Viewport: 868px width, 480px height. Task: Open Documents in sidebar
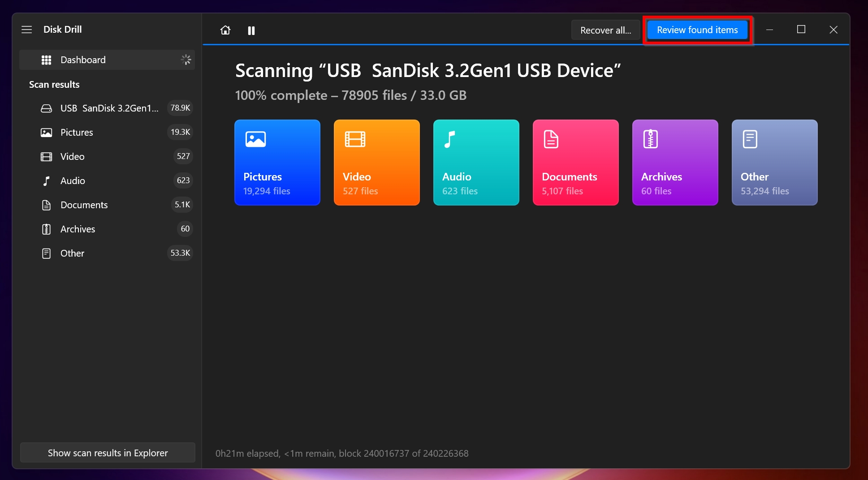click(107, 205)
